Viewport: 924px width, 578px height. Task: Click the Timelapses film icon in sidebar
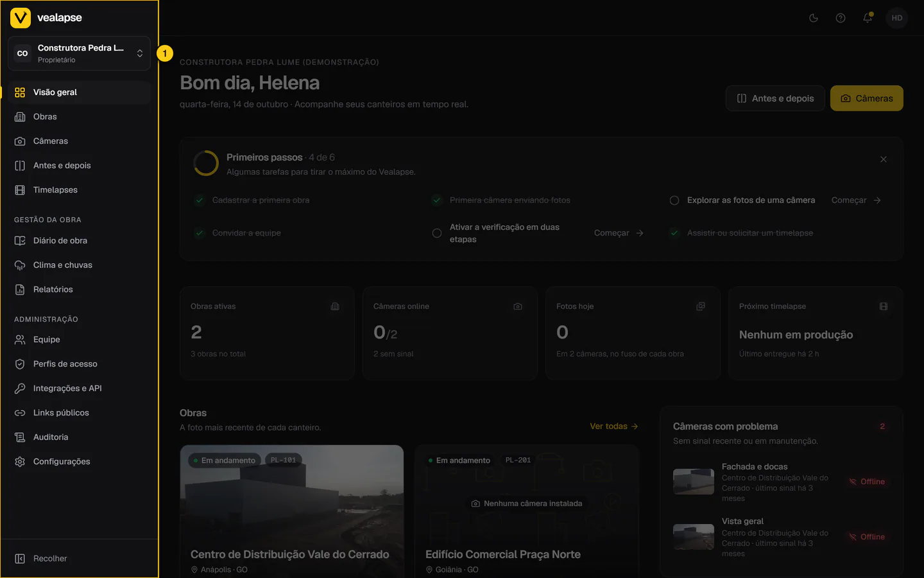click(20, 190)
